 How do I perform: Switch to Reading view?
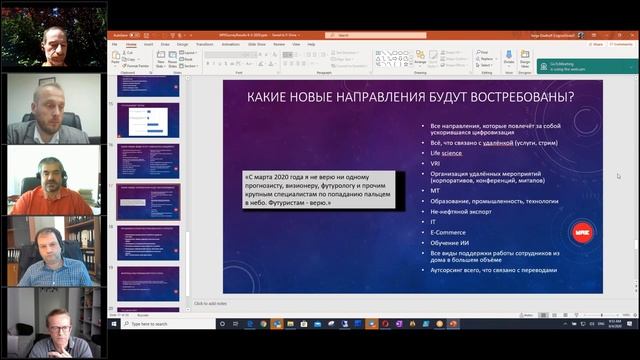click(x=565, y=315)
